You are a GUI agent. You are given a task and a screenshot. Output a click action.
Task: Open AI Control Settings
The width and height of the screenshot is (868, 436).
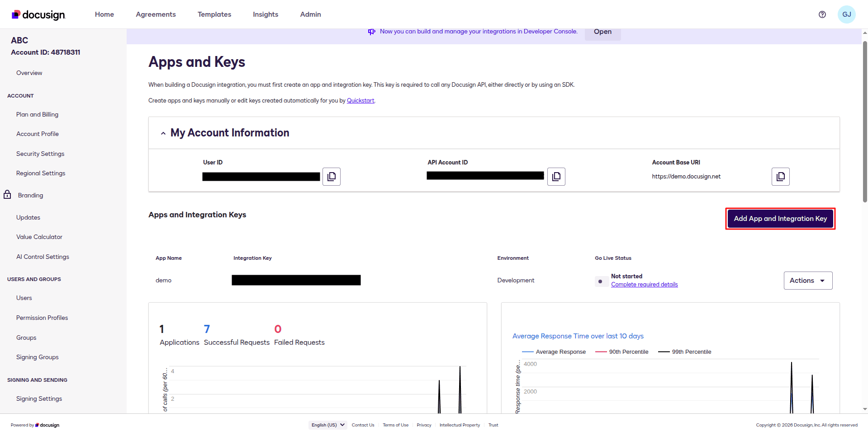tap(43, 257)
